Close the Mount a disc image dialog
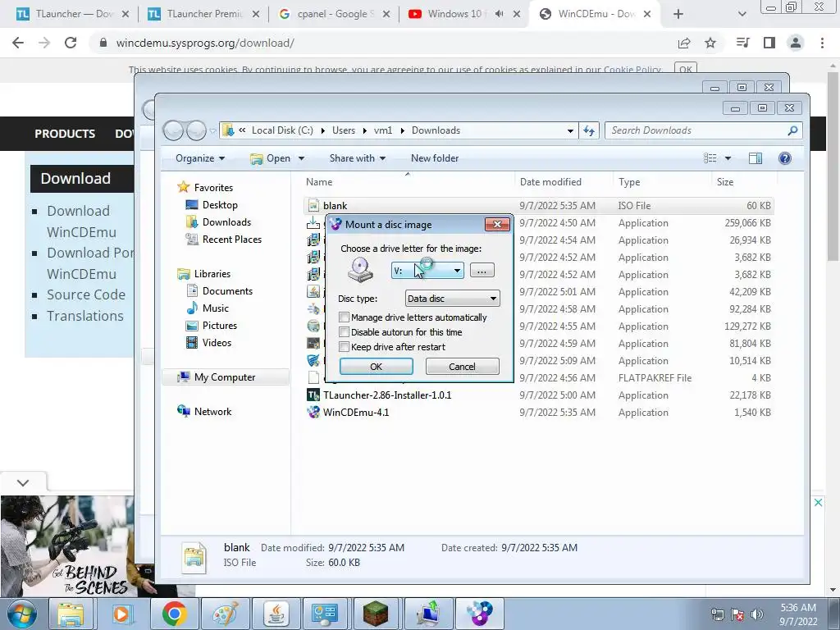 coord(497,225)
